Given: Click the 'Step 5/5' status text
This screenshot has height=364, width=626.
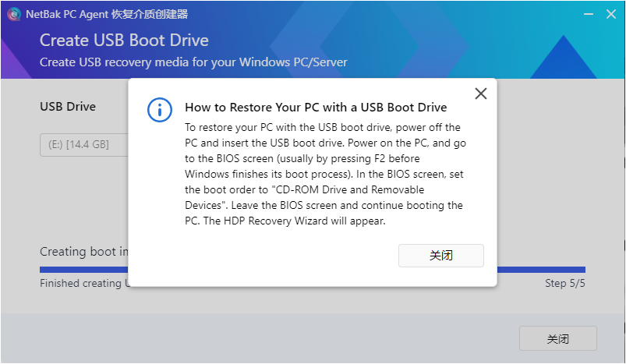Looking at the screenshot, I should point(565,283).
